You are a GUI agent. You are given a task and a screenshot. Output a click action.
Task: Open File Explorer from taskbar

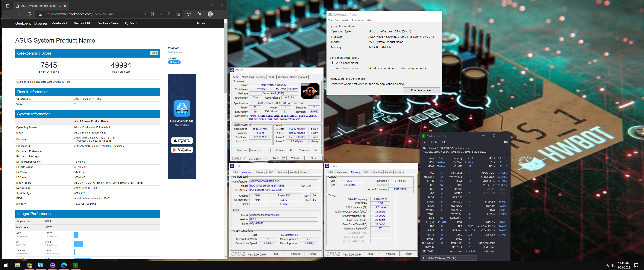[17, 265]
